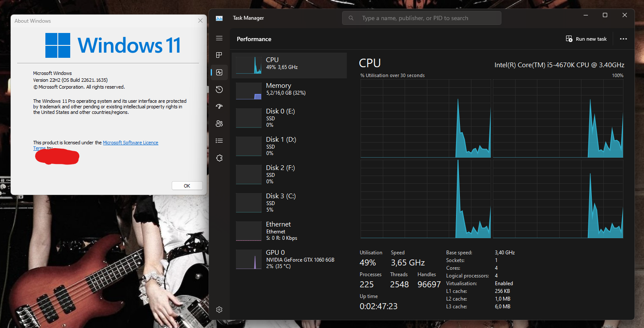Click the L3 cache 6,0 MB value
The image size is (644, 328).
[502, 307]
